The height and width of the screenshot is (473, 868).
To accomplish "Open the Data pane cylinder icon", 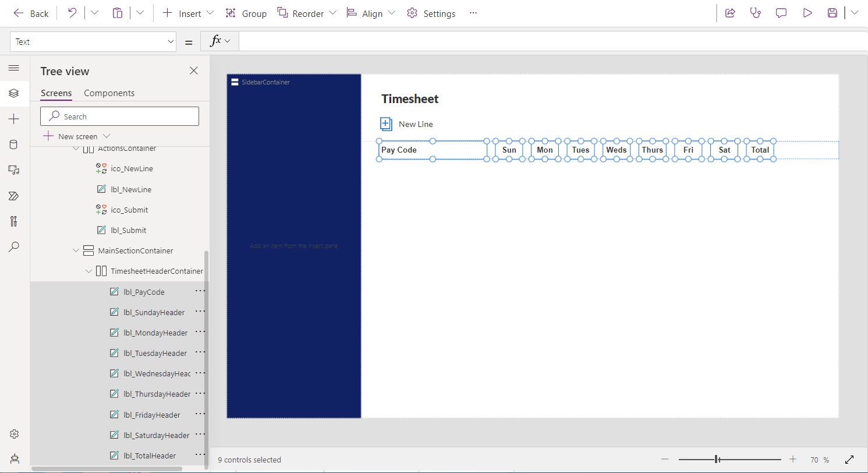I will [14, 144].
